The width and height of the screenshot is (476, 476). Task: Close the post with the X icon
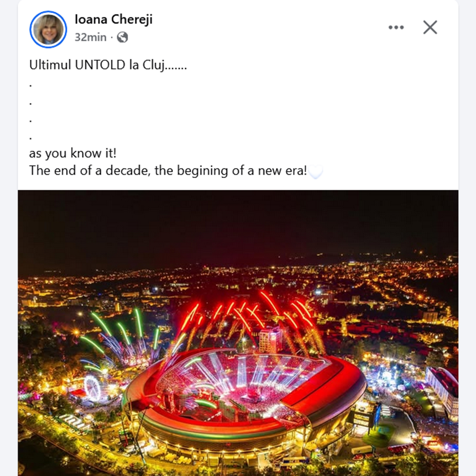pyautogui.click(x=430, y=28)
